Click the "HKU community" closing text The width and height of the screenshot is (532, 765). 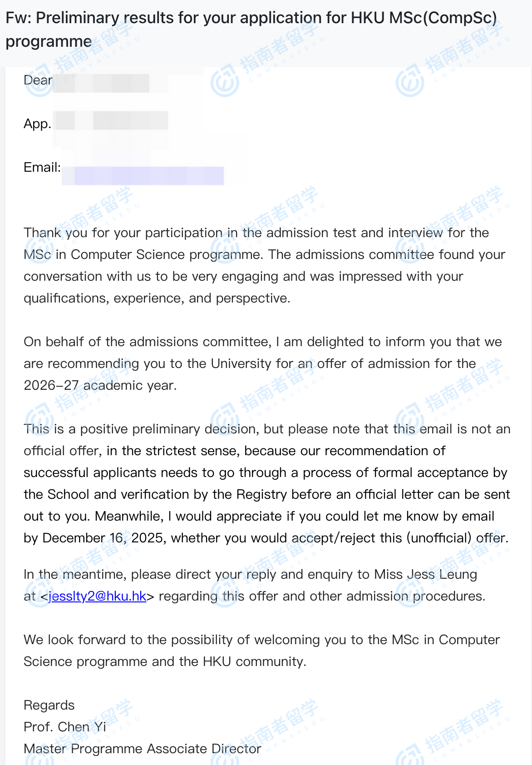coord(254,661)
